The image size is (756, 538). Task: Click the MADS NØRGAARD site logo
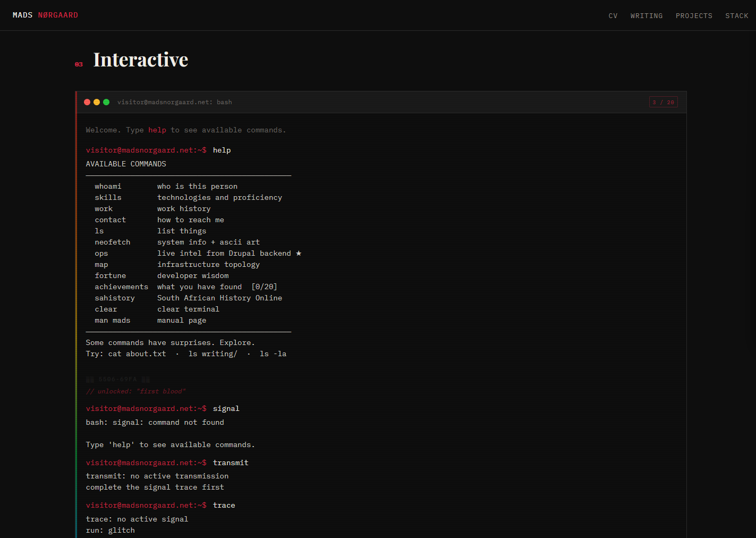[45, 15]
